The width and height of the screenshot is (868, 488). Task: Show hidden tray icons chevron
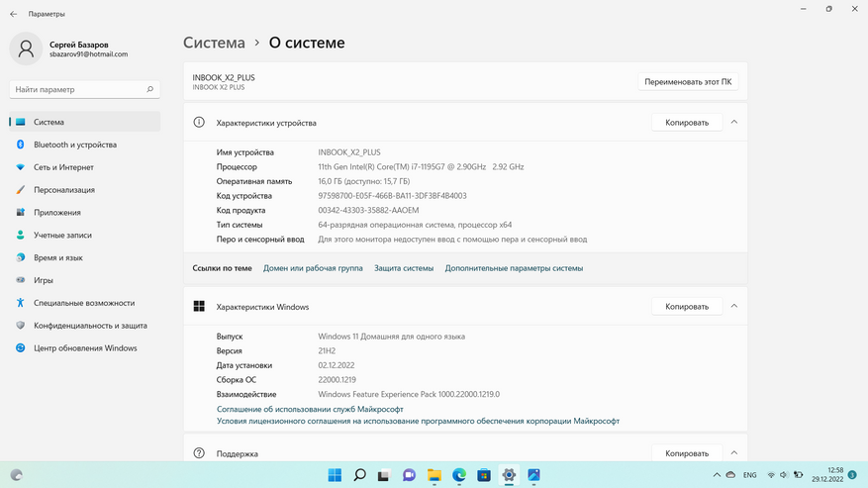pyautogui.click(x=717, y=475)
